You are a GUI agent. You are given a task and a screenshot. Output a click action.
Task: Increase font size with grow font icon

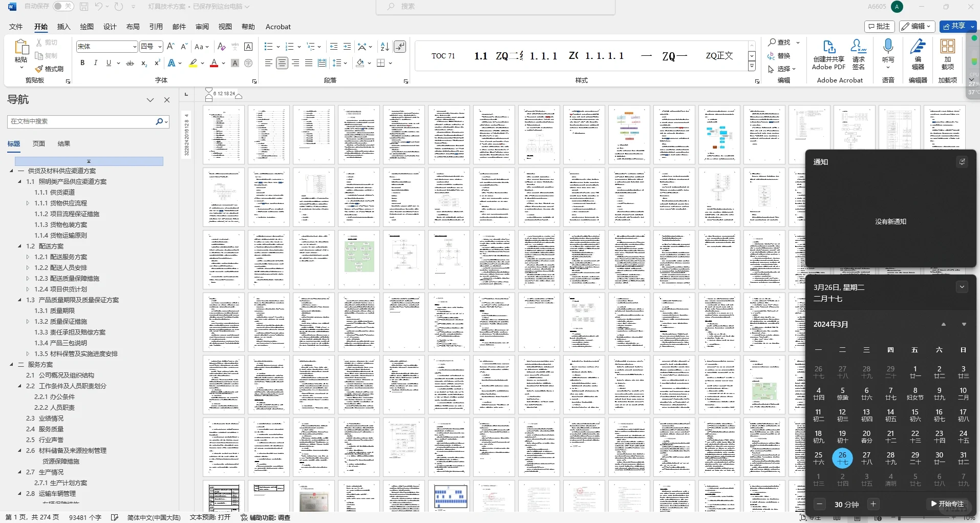(171, 47)
